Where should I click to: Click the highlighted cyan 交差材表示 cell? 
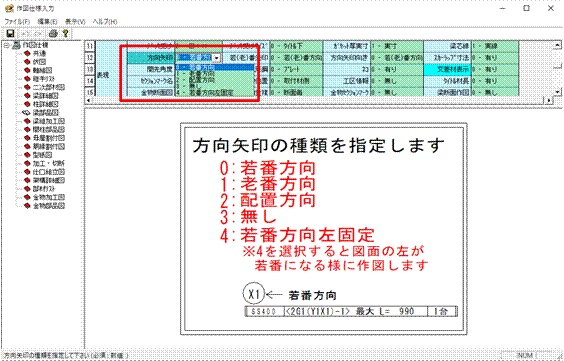447,69
